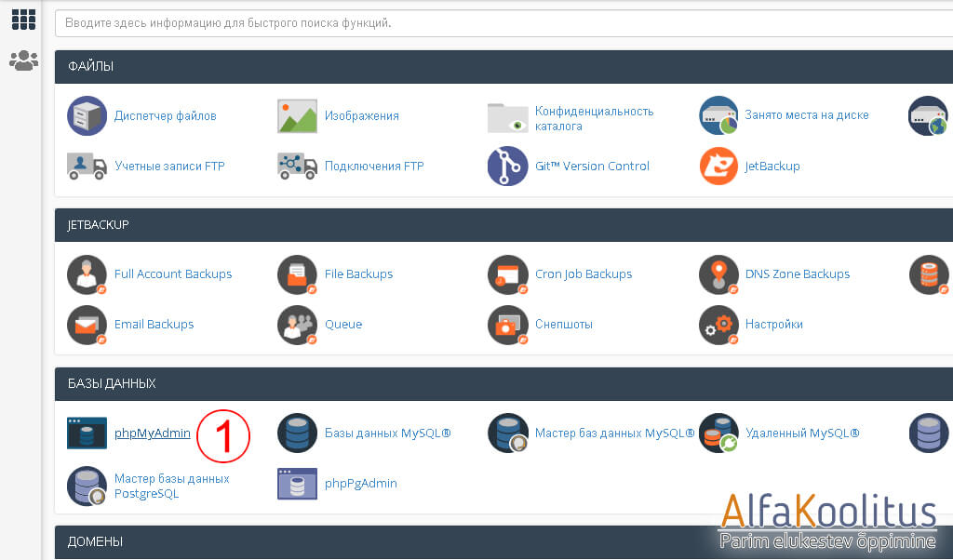Collapse the JETBACKUP section header
Viewport: 953px width, 560px height.
pyautogui.click(x=503, y=225)
